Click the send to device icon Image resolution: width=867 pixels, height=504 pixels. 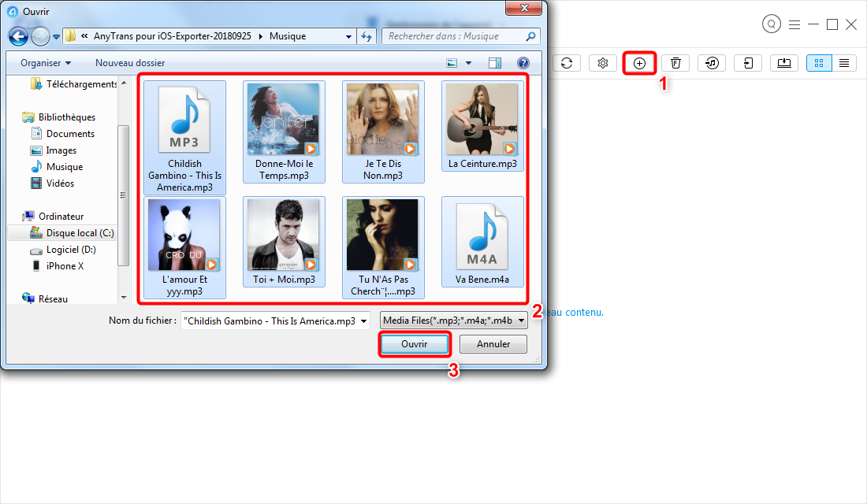point(748,63)
